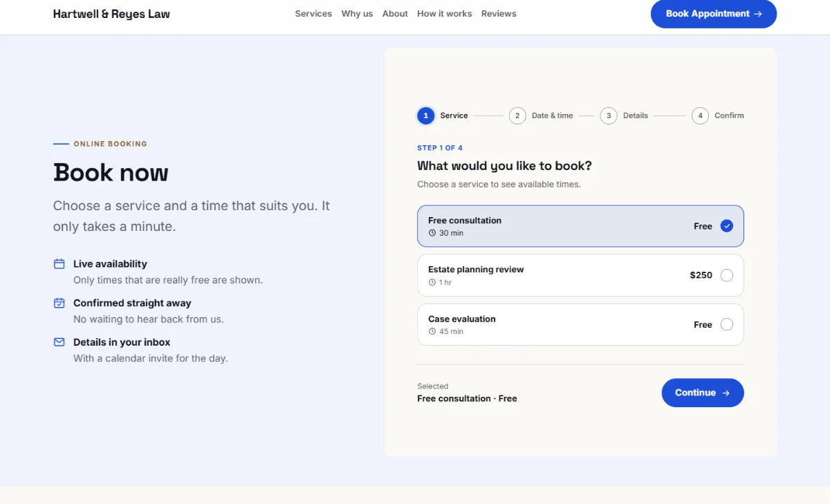
Task: Click the clock icon beside 45 min
Action: [x=432, y=331]
